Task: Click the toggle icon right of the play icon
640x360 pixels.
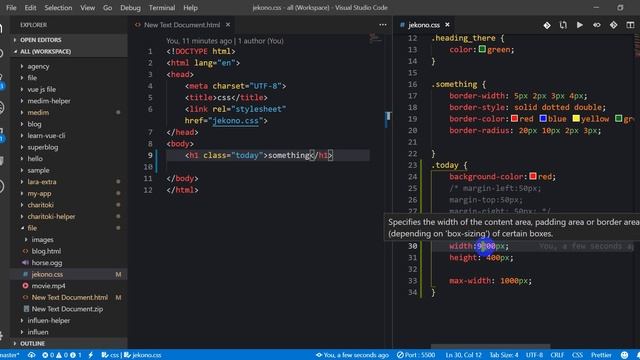Action: pos(597,25)
